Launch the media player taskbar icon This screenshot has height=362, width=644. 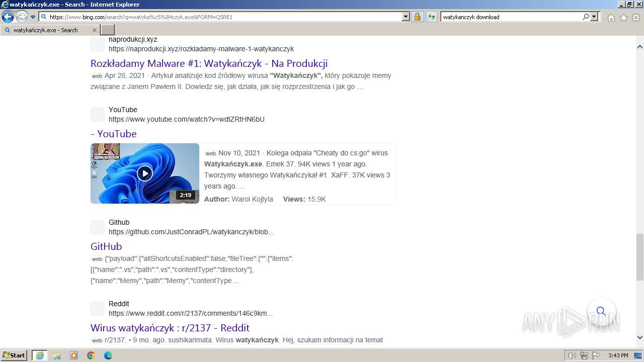point(74,355)
